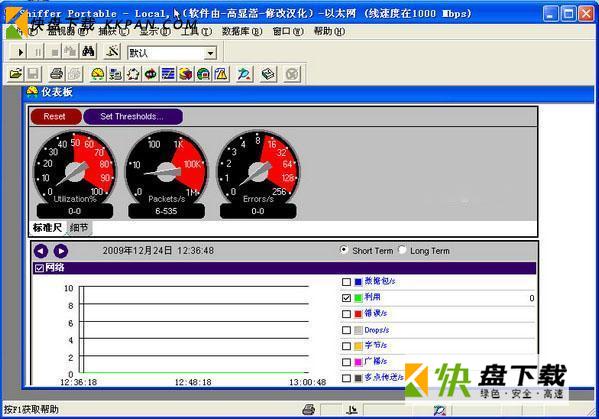Click the 12:48:18 time axis label

pos(193,382)
